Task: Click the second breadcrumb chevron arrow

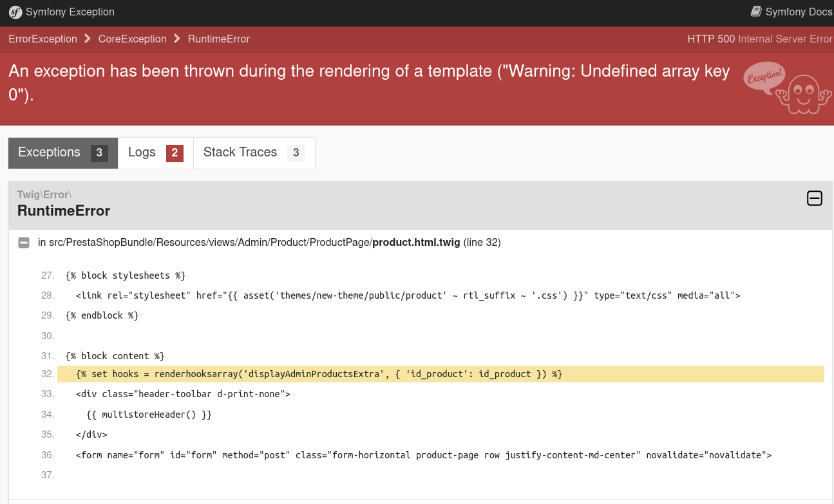Action: coord(177,39)
